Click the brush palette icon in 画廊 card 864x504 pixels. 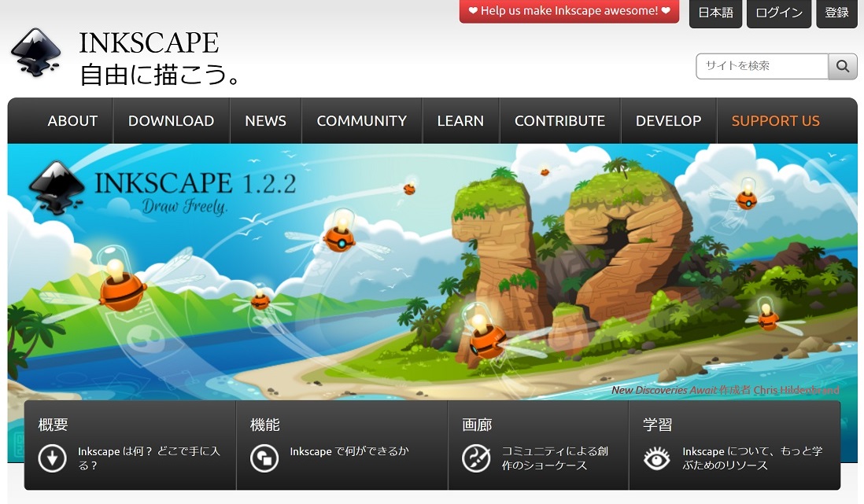pos(476,458)
